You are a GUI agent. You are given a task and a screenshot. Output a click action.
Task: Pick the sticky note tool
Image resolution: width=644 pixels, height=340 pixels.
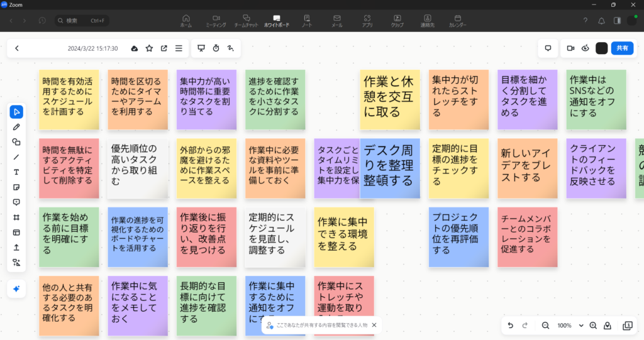pyautogui.click(x=16, y=187)
